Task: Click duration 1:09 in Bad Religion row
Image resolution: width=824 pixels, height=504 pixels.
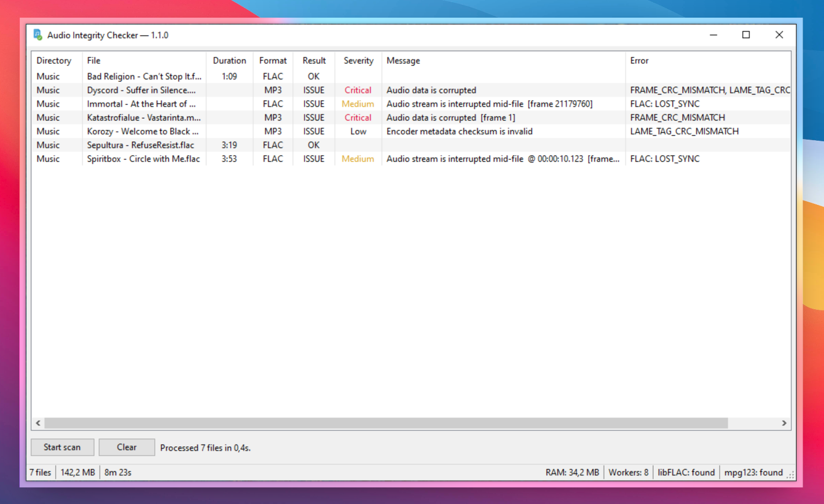Action: click(x=229, y=77)
